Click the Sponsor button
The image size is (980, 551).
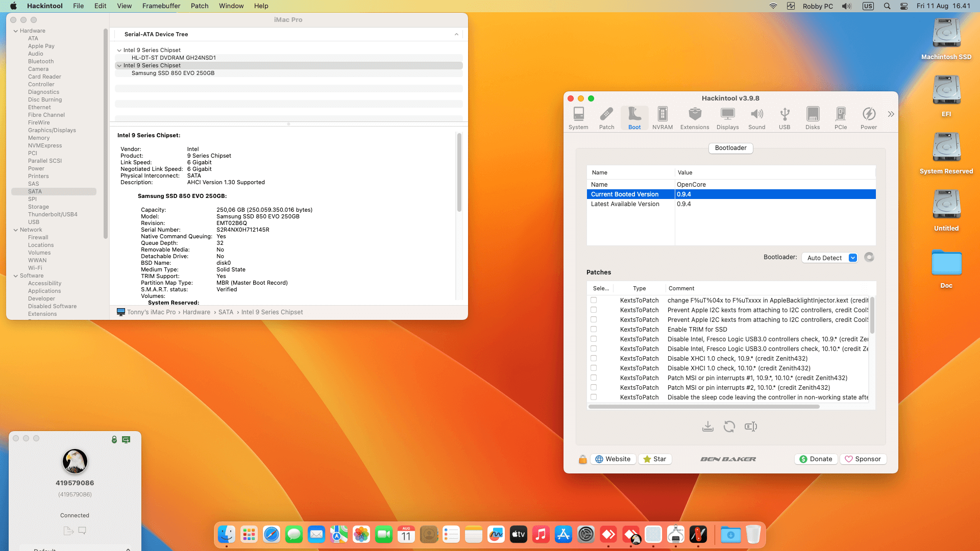click(x=863, y=459)
